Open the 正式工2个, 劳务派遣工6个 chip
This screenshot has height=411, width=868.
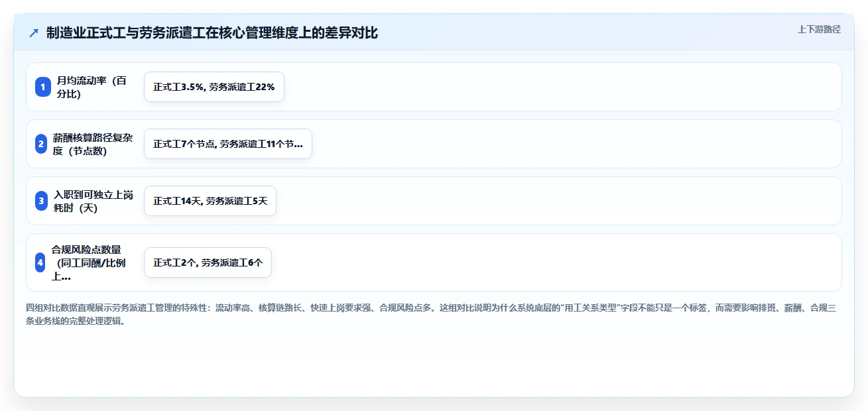[208, 263]
